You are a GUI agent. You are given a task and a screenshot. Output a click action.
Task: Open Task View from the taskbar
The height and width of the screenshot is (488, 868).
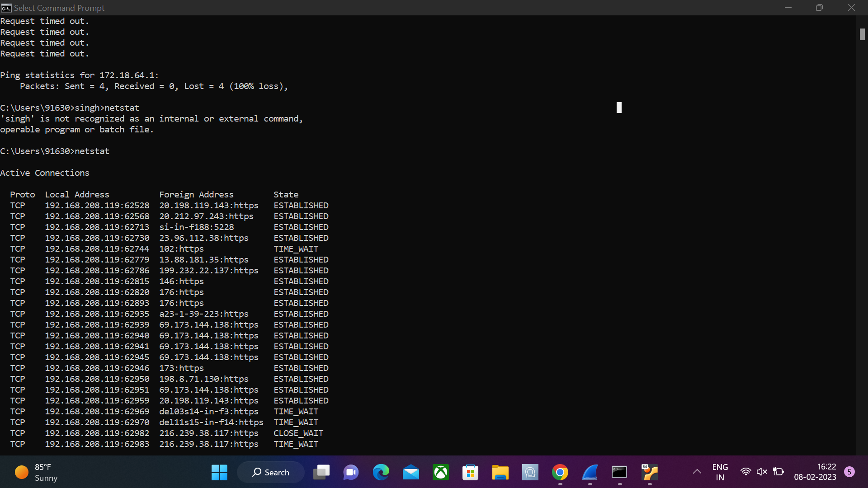pyautogui.click(x=321, y=472)
